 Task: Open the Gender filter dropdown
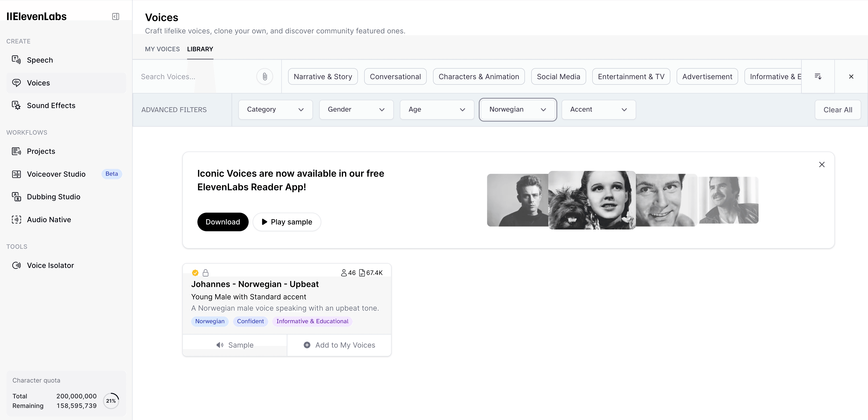click(x=356, y=109)
